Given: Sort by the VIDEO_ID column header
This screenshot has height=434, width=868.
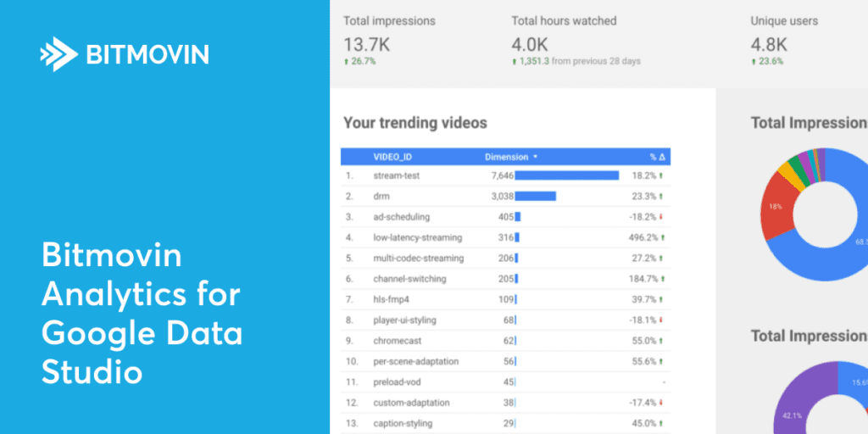Looking at the screenshot, I should click(392, 157).
